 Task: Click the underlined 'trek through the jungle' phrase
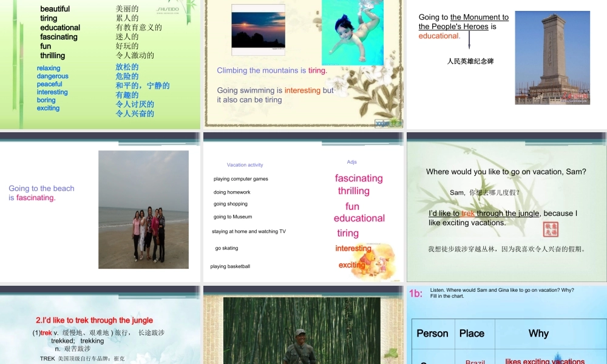(500, 213)
